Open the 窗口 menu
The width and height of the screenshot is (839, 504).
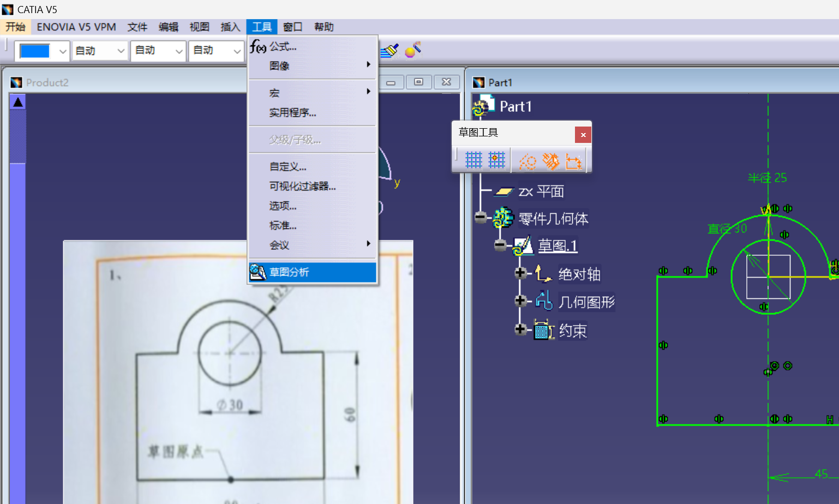(x=293, y=27)
